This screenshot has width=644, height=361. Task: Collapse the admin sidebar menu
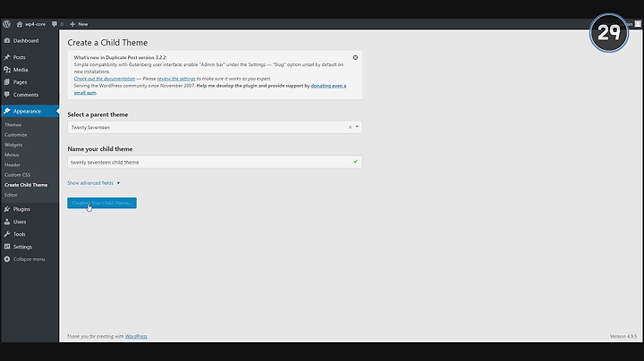click(x=25, y=259)
